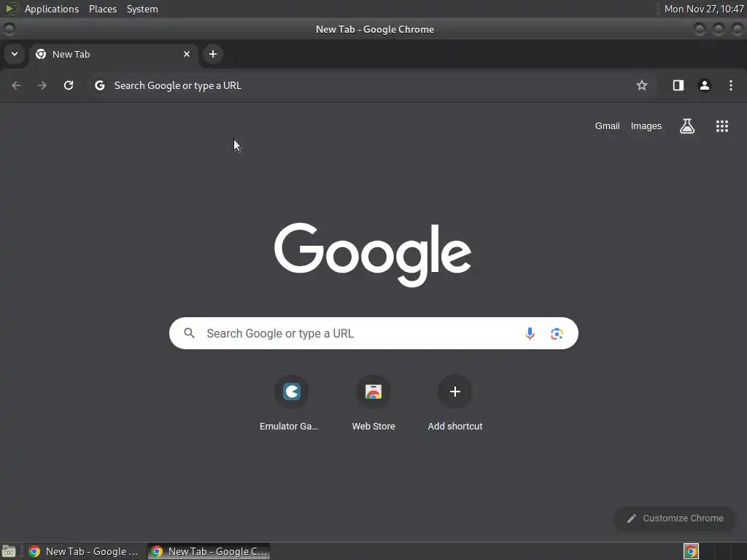
Task: Click the Chrome icon in workspace switcher
Action: click(691, 551)
